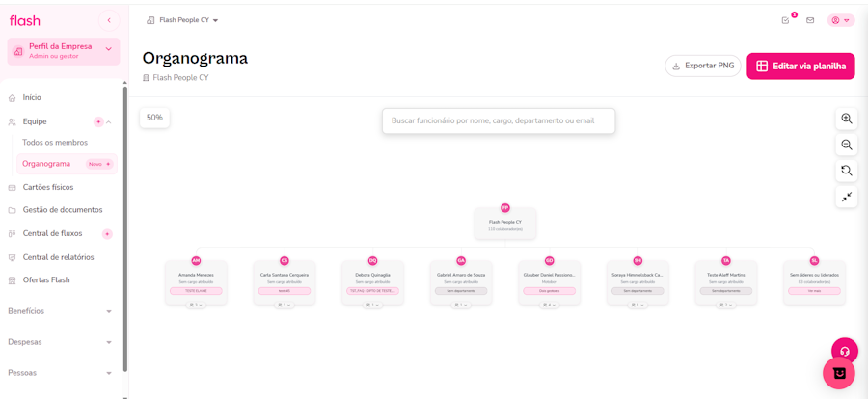Focus the Buscar funcionário search field

(499, 120)
